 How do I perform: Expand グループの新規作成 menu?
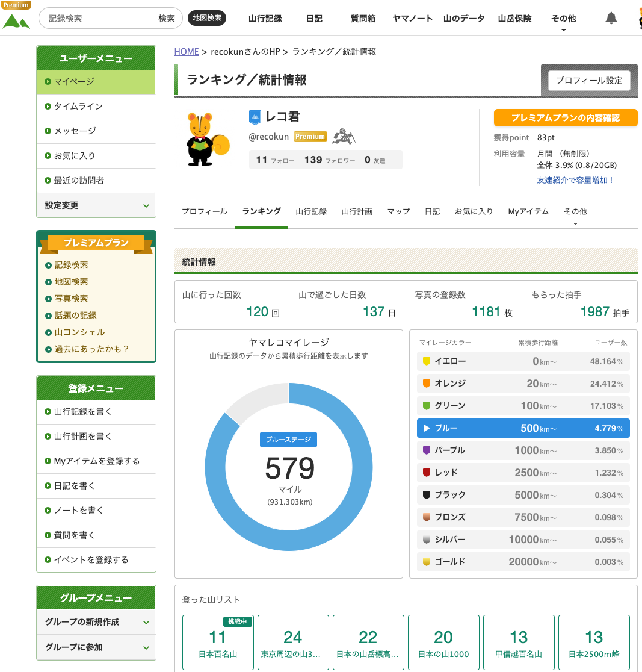96,622
